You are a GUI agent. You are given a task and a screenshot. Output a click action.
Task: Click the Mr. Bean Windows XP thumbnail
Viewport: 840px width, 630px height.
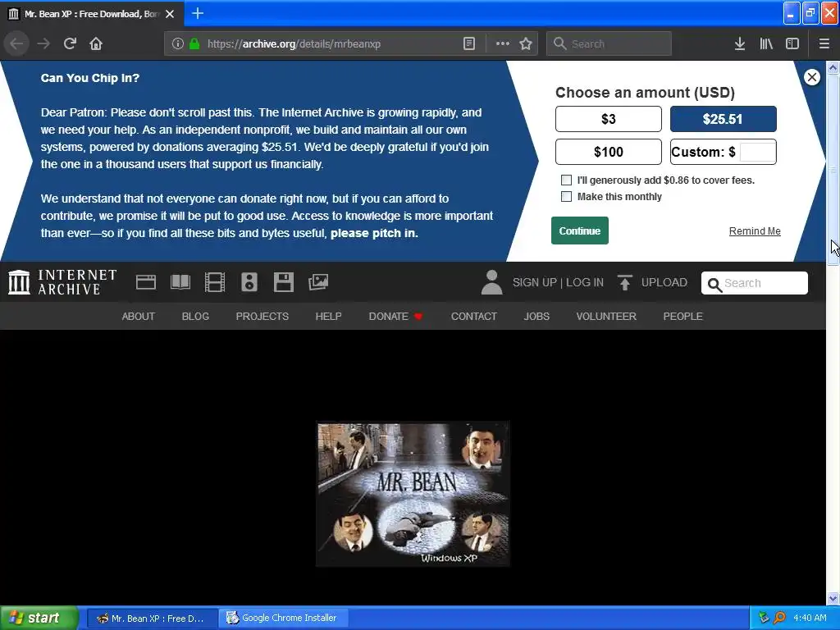coord(413,494)
